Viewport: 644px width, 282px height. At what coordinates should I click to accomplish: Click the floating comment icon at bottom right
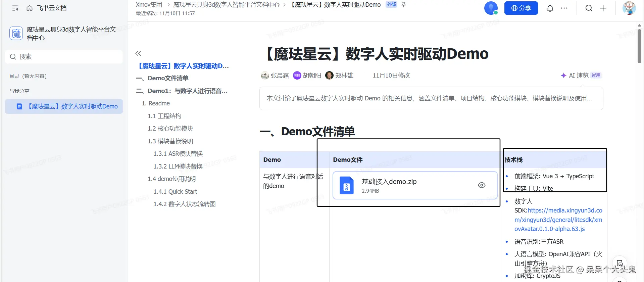coord(620,264)
